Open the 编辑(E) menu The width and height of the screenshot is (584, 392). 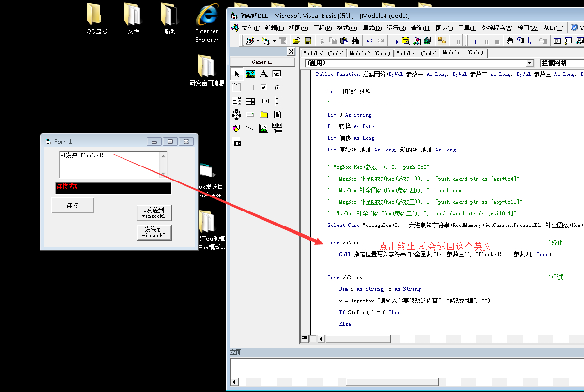coord(275,28)
